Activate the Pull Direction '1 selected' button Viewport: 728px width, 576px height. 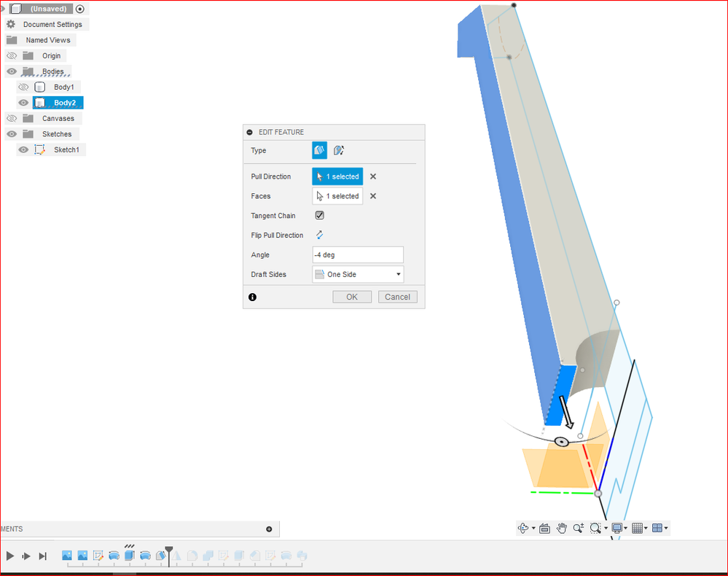(337, 176)
